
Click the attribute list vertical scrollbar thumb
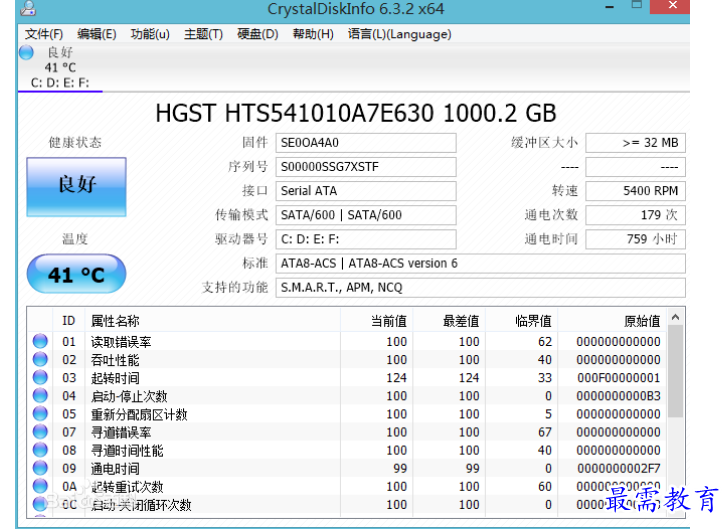(676, 371)
